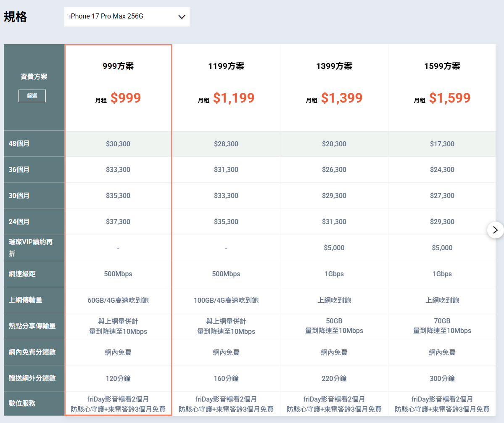This screenshot has width=504, height=423.
Task: Click the 資費方案 column header
Action: pos(34,77)
